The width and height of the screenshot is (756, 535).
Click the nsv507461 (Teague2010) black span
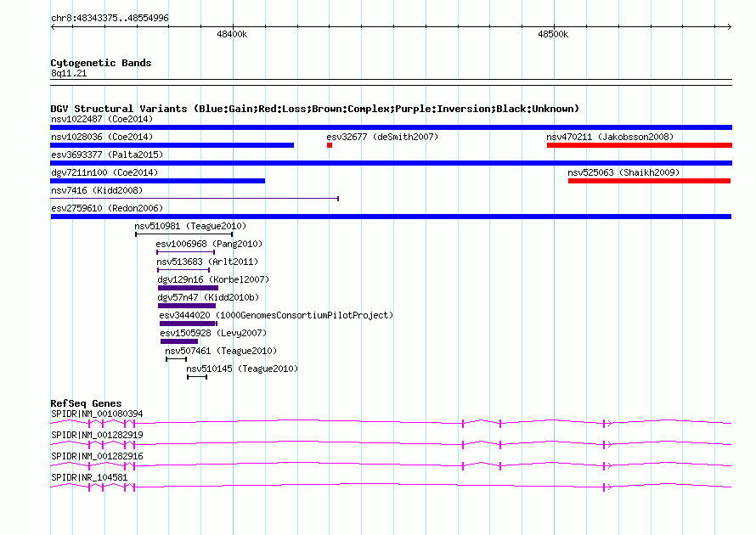(177, 359)
